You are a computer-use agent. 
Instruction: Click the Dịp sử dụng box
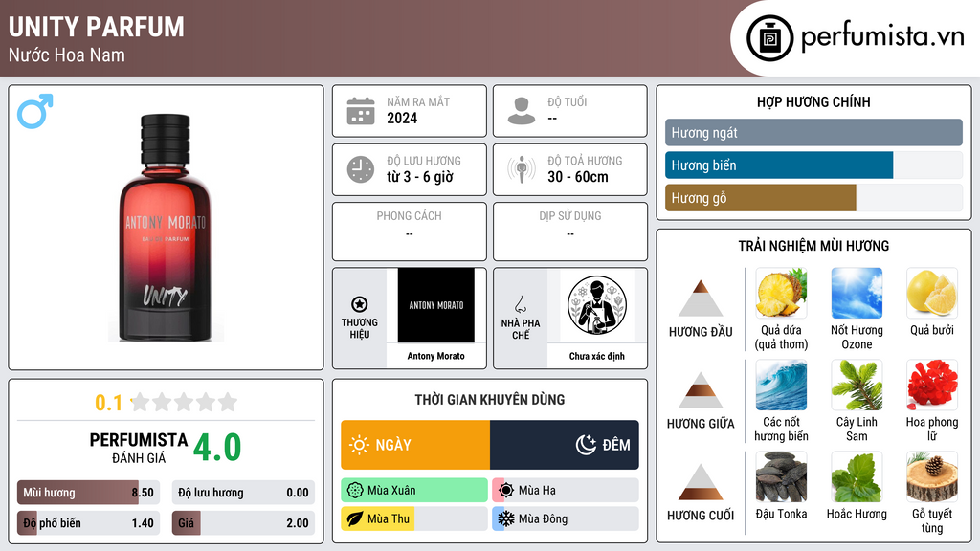click(x=570, y=231)
